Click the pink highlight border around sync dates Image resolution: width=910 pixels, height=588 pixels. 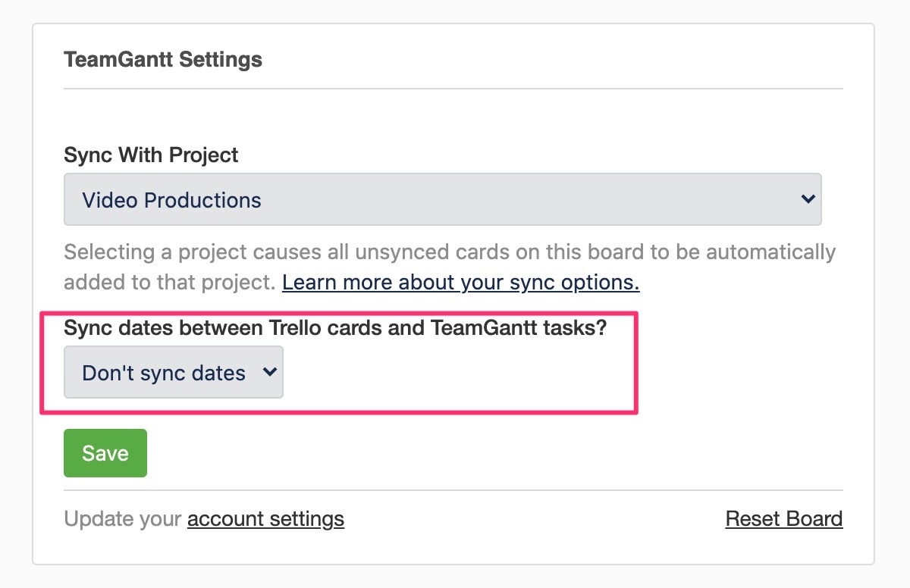click(637, 362)
